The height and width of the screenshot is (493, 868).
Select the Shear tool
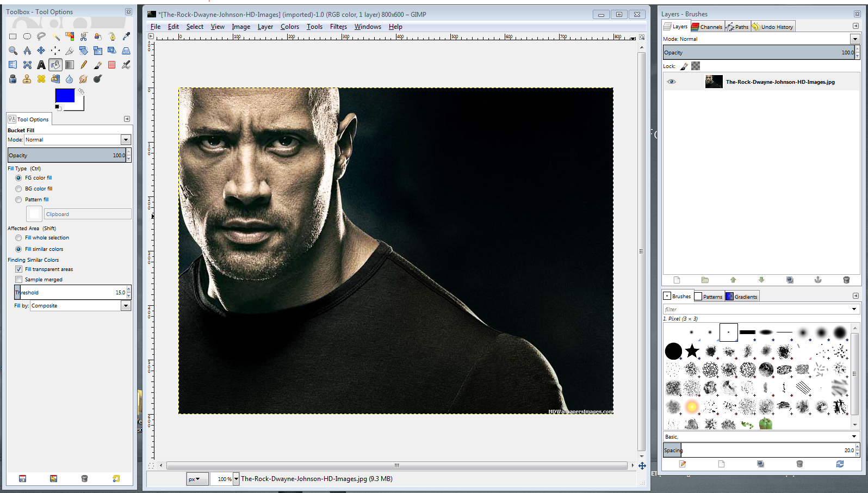[112, 51]
